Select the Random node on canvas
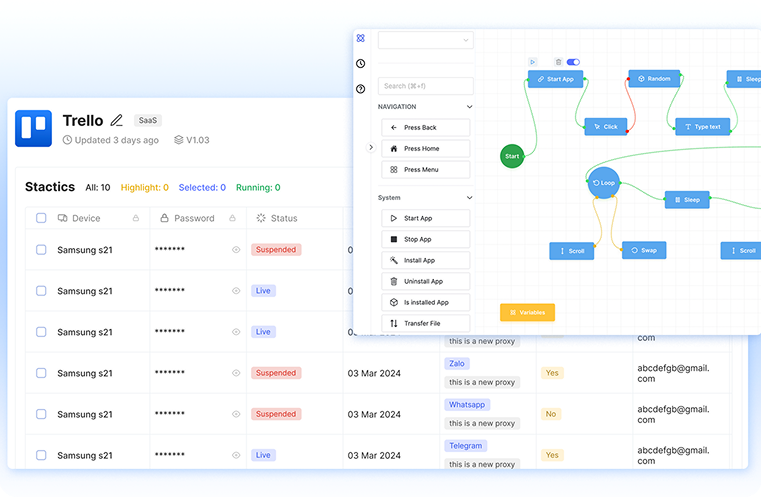This screenshot has width=761, height=497. click(x=654, y=79)
